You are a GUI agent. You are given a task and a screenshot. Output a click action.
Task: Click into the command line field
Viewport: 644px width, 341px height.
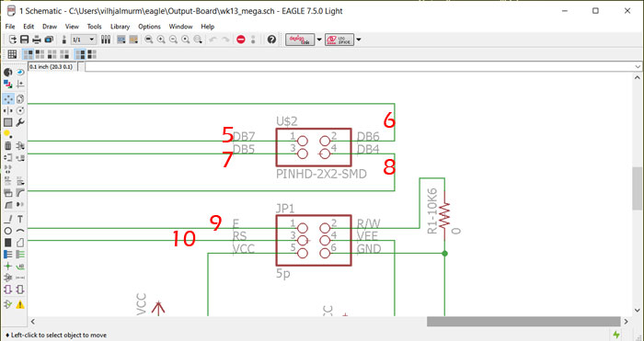coord(360,66)
